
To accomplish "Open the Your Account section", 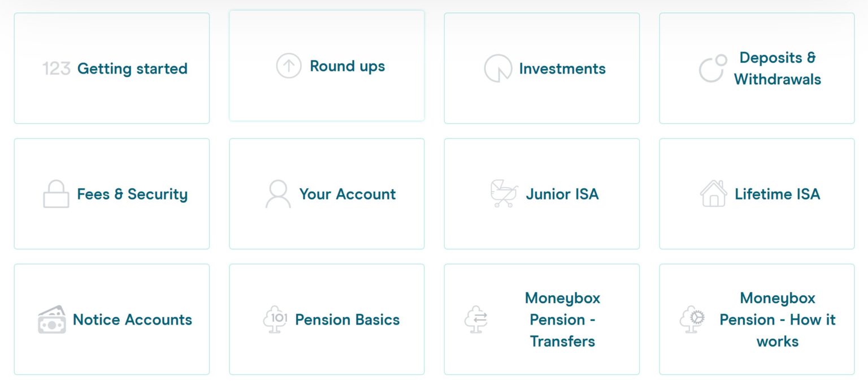I will coord(347,194).
